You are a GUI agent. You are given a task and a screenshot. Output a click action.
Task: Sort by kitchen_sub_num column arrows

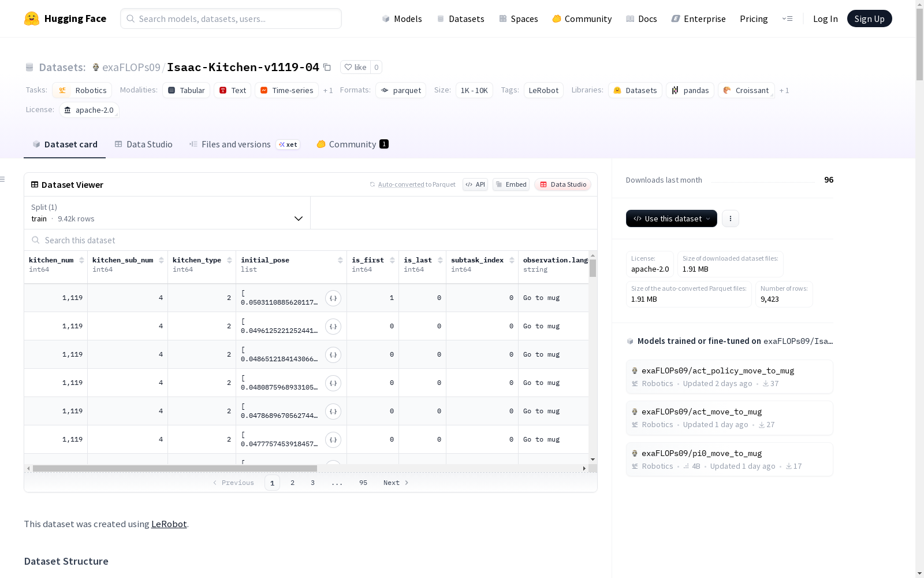[x=161, y=260]
